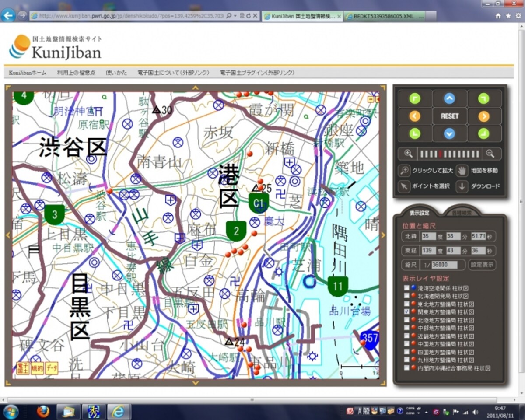Enable 内閣府沖縄総合事務局 柱状図 checkbox
The image size is (525, 420).
coord(407,368)
